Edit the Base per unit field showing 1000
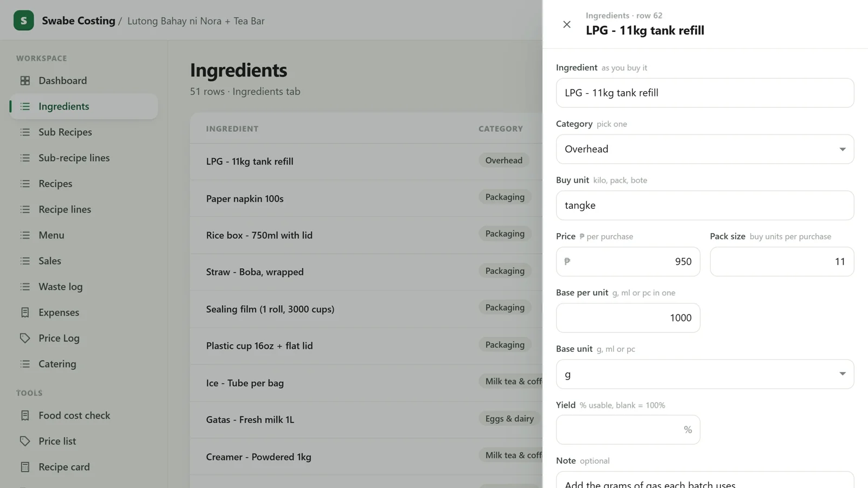This screenshot has height=488, width=868. coord(628,318)
